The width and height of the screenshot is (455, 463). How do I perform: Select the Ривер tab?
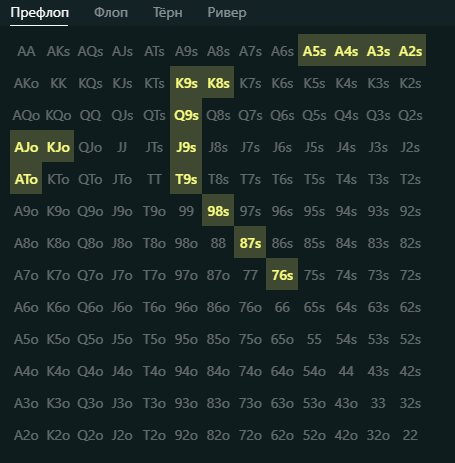[227, 13]
